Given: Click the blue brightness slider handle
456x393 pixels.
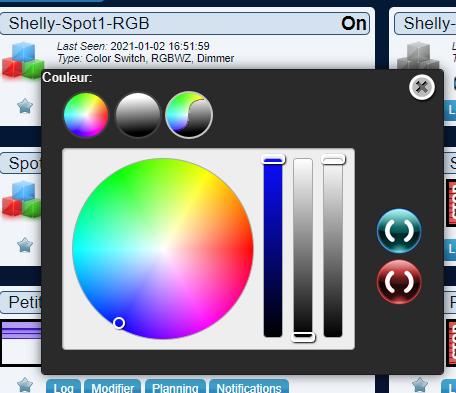Looking at the screenshot, I should (x=273, y=159).
